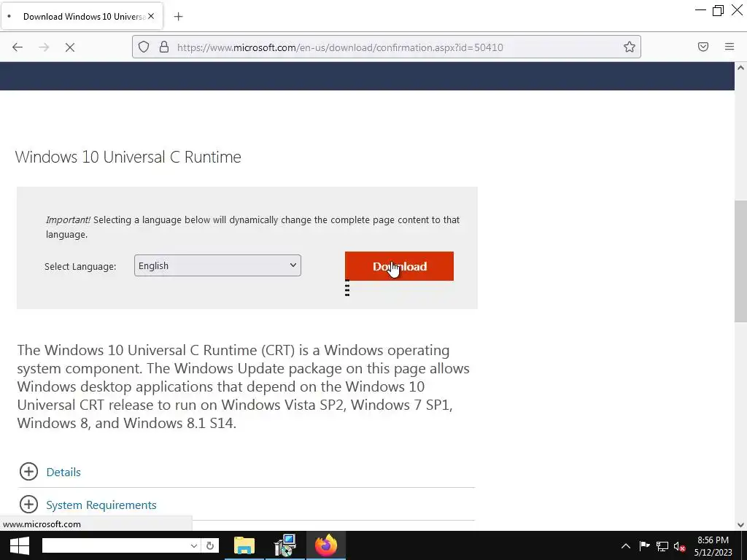Expand System Requirements plus icon

[x=28, y=505]
